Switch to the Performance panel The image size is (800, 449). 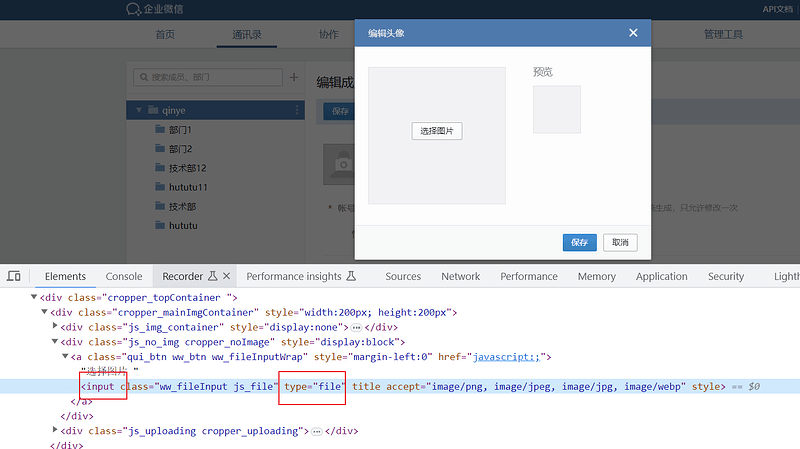click(529, 276)
